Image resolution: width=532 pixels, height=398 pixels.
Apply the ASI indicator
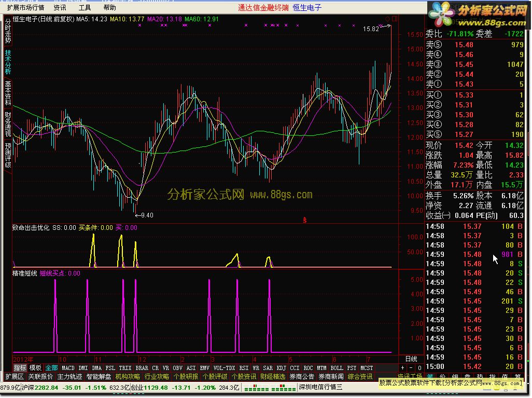pyautogui.click(x=191, y=368)
